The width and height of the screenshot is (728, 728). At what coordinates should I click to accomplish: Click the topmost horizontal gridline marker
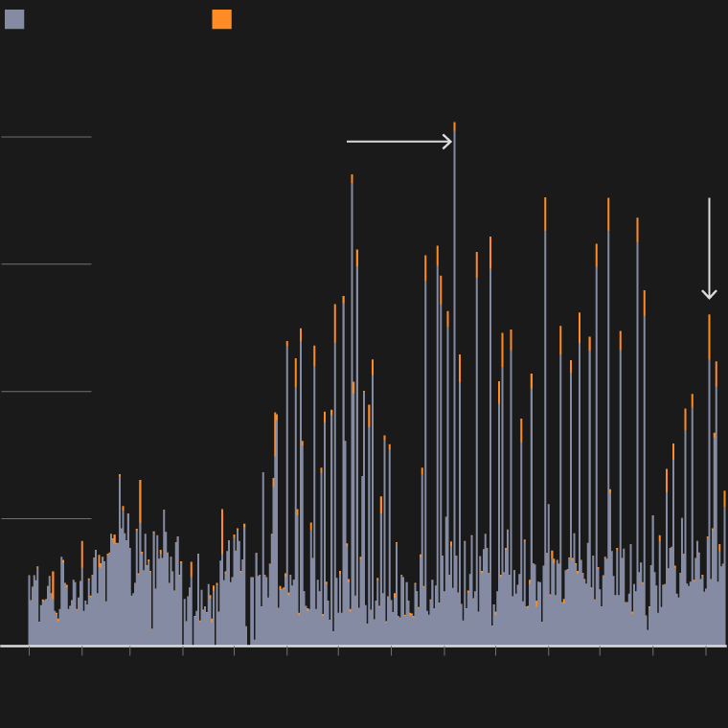point(46,137)
